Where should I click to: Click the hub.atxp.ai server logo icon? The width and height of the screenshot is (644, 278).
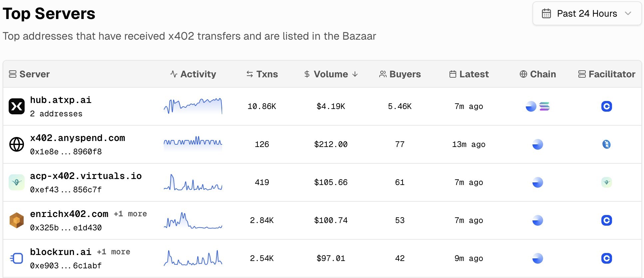tap(17, 106)
